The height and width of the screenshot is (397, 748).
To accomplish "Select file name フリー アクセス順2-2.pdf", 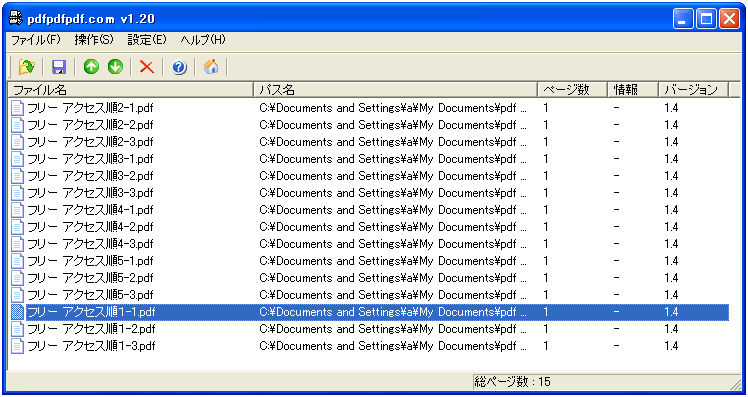I will click(90, 125).
